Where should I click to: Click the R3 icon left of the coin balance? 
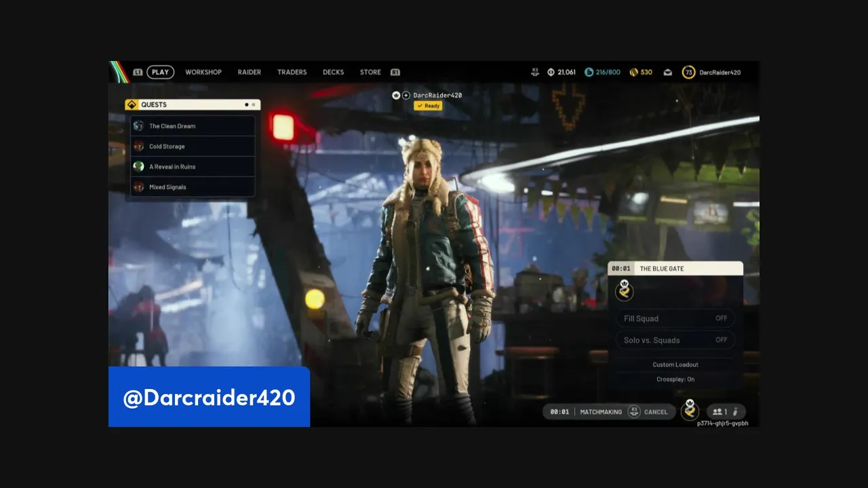(x=534, y=71)
